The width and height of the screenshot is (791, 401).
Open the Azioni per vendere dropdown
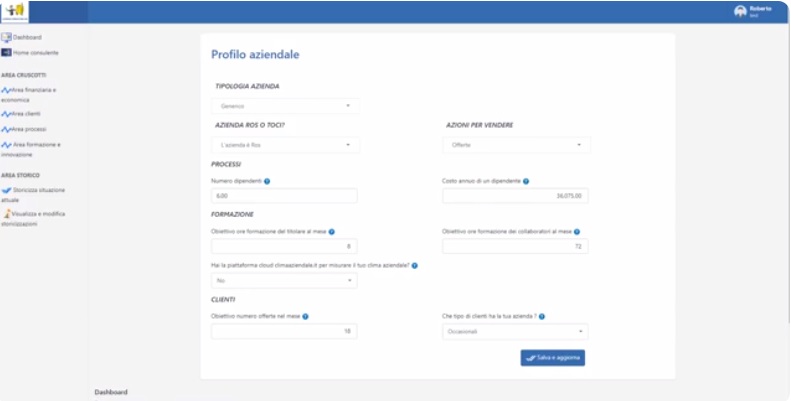(516, 145)
